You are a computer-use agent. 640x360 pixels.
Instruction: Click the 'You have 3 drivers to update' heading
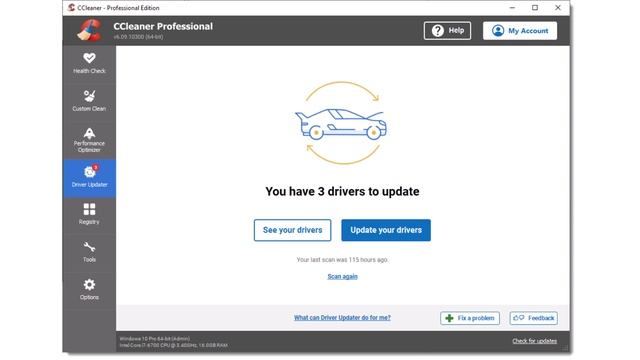click(342, 191)
